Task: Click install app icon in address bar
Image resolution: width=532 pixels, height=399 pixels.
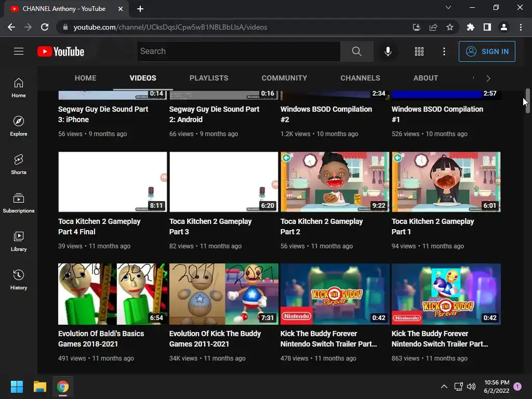Action: pyautogui.click(x=416, y=27)
